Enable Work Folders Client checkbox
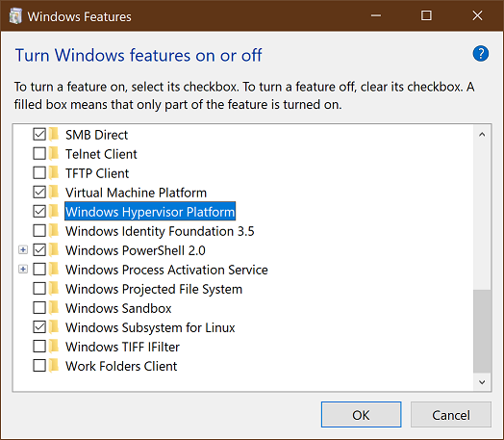 coord(39,366)
